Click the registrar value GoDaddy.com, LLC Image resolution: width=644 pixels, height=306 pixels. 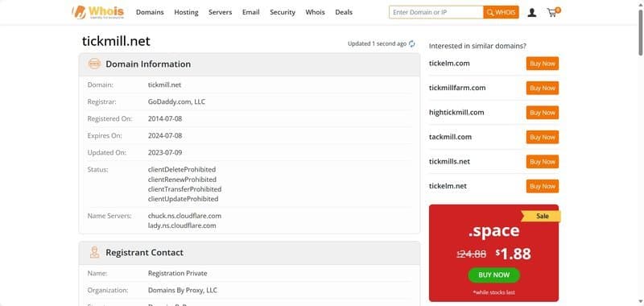pyautogui.click(x=176, y=101)
